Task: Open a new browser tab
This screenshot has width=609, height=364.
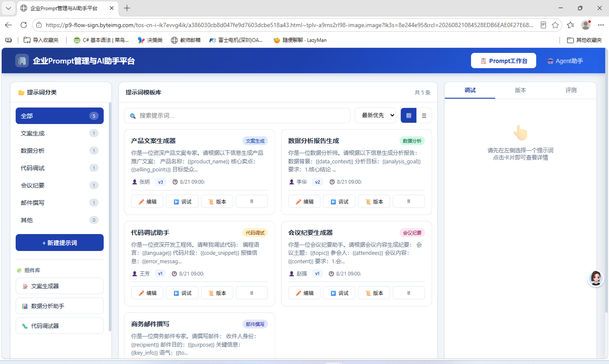Action: tap(127, 8)
